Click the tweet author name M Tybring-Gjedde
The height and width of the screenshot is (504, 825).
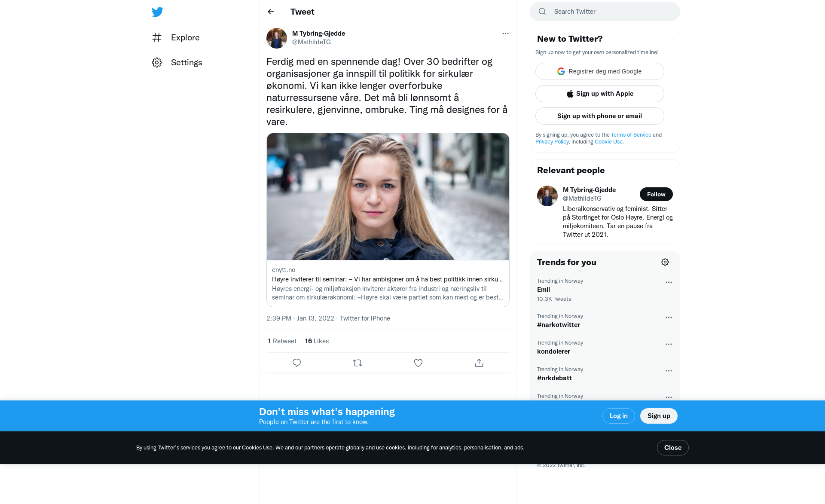[x=318, y=33]
